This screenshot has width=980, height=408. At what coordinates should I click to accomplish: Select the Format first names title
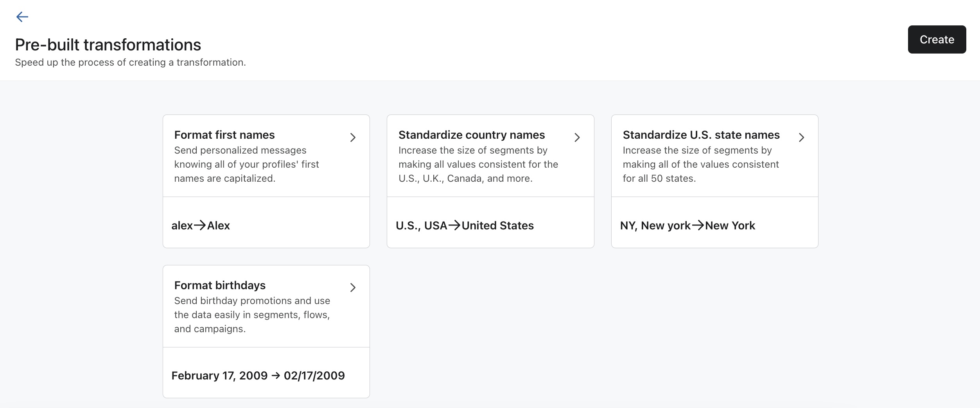coord(224,135)
